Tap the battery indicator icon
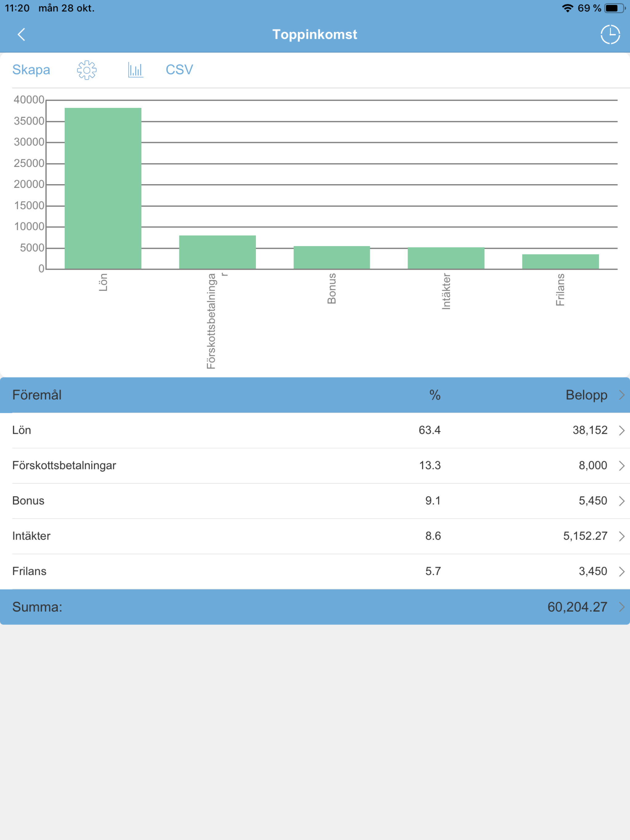 [614, 8]
